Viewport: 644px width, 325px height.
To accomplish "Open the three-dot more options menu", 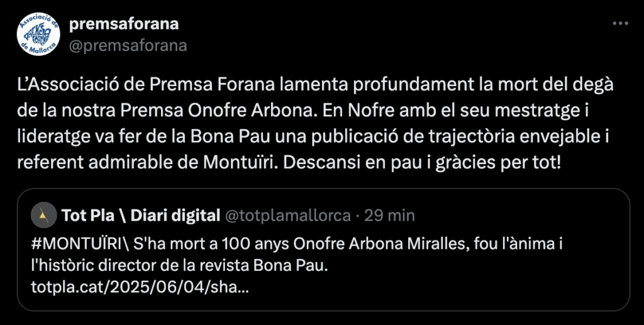I will [x=620, y=23].
